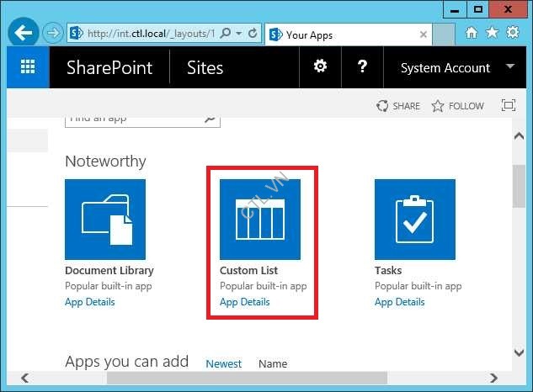Expand the System Account dropdown

[510, 67]
